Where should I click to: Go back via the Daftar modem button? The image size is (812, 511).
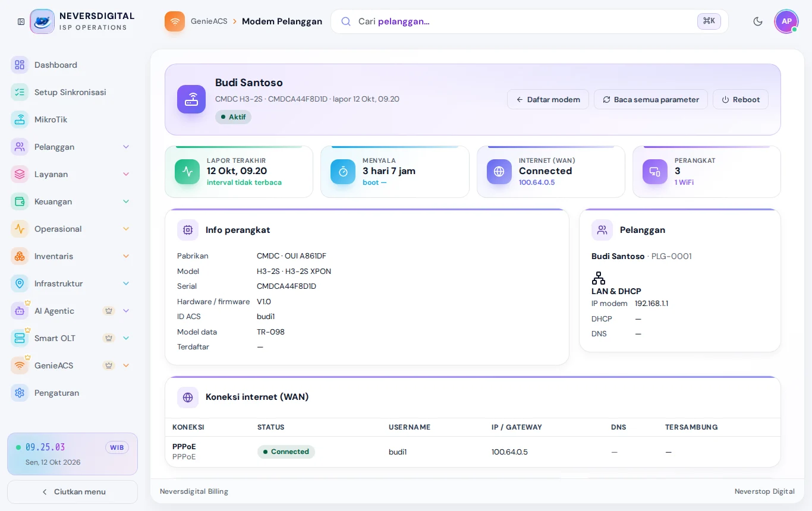[x=548, y=99]
